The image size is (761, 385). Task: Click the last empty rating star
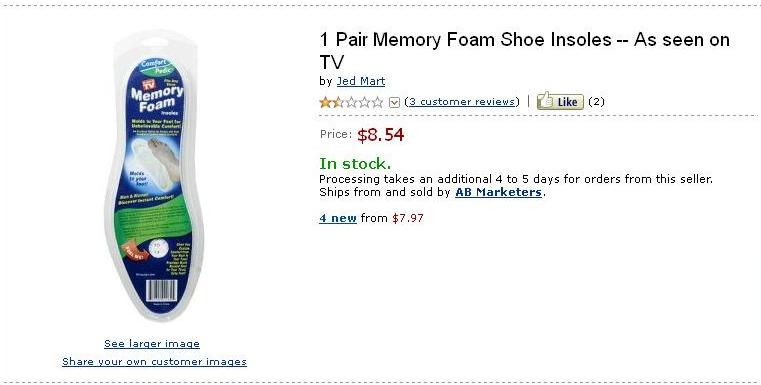click(377, 102)
